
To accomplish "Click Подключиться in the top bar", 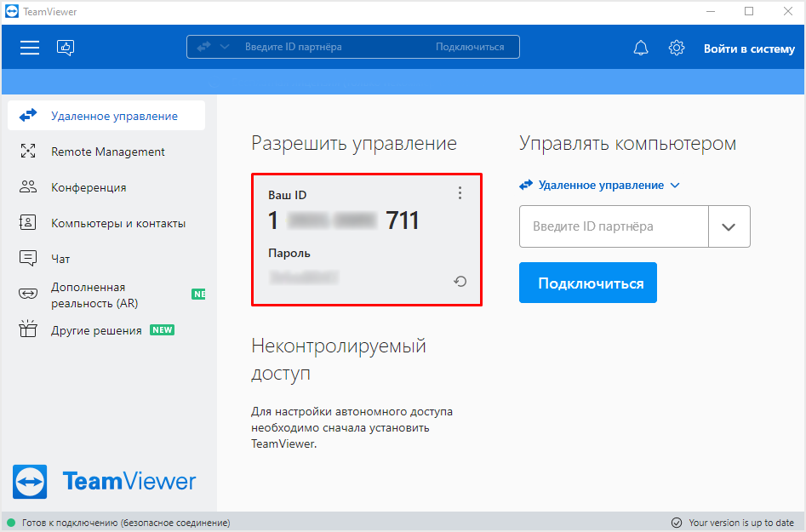I will point(470,47).
